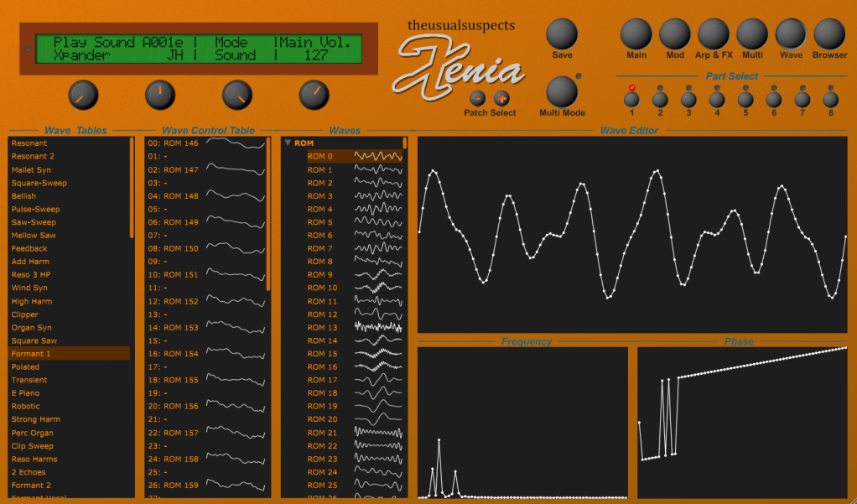The width and height of the screenshot is (857, 504).
Task: Click the first knob below the display
Action: (82, 96)
